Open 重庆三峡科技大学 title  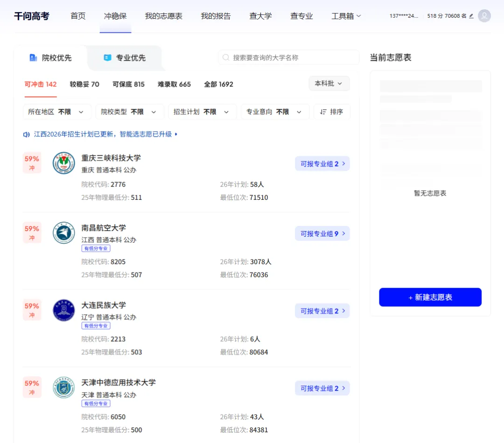coord(111,158)
